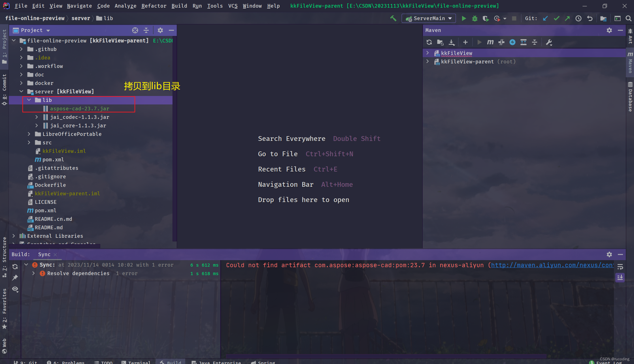Viewport: 634px width, 364px height.
Task: Click the Run Anything icon in top toolbar
Action: (x=618, y=18)
